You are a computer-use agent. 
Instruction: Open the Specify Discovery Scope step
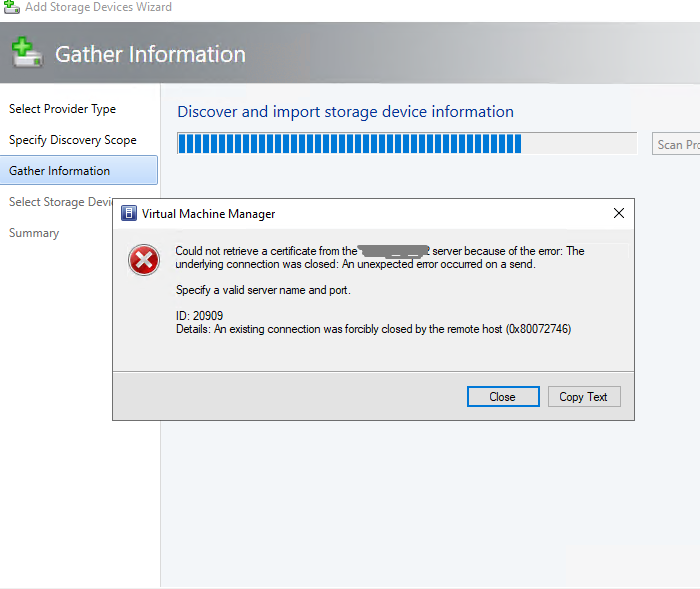point(73,140)
